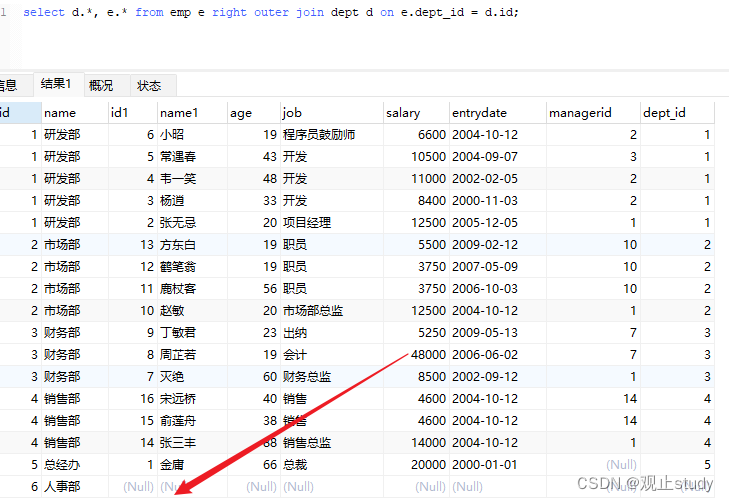Click into the SQL query editor line
This screenshot has width=729, height=502.
click(x=271, y=12)
